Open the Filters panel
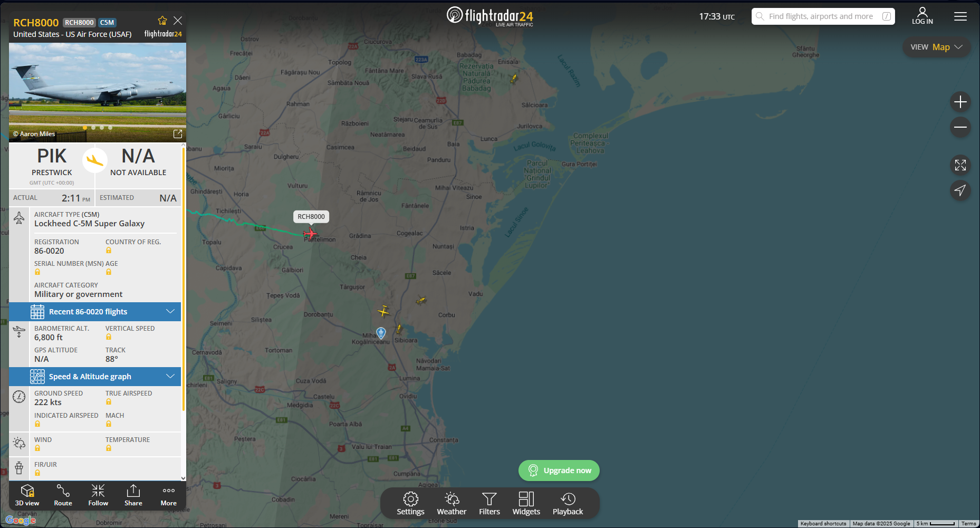This screenshot has width=980, height=528. click(x=489, y=504)
